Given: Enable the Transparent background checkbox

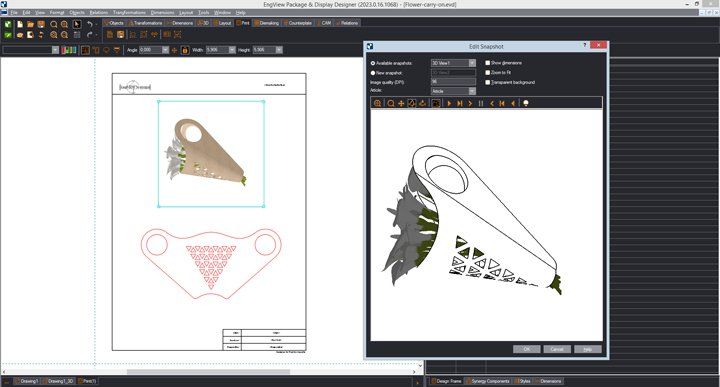Looking at the screenshot, I should 488,82.
